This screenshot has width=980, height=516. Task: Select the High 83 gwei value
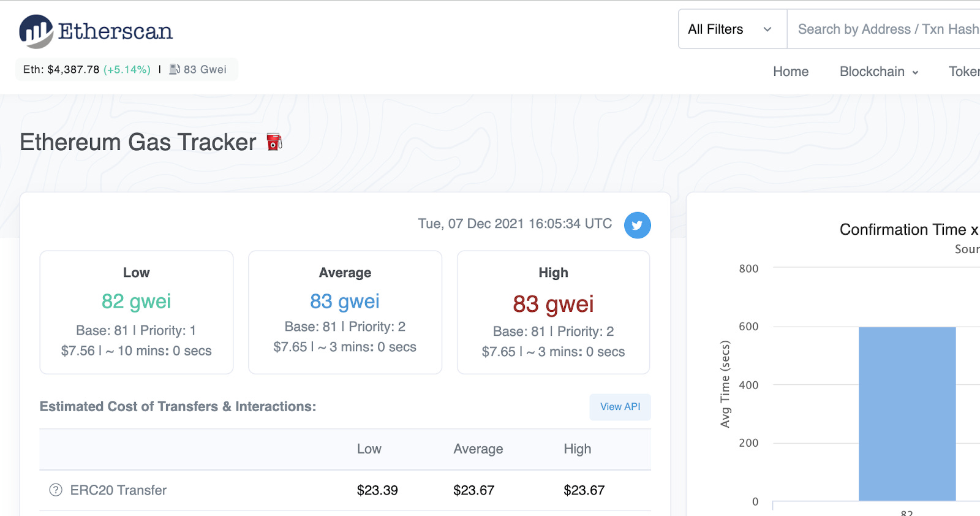pyautogui.click(x=553, y=304)
